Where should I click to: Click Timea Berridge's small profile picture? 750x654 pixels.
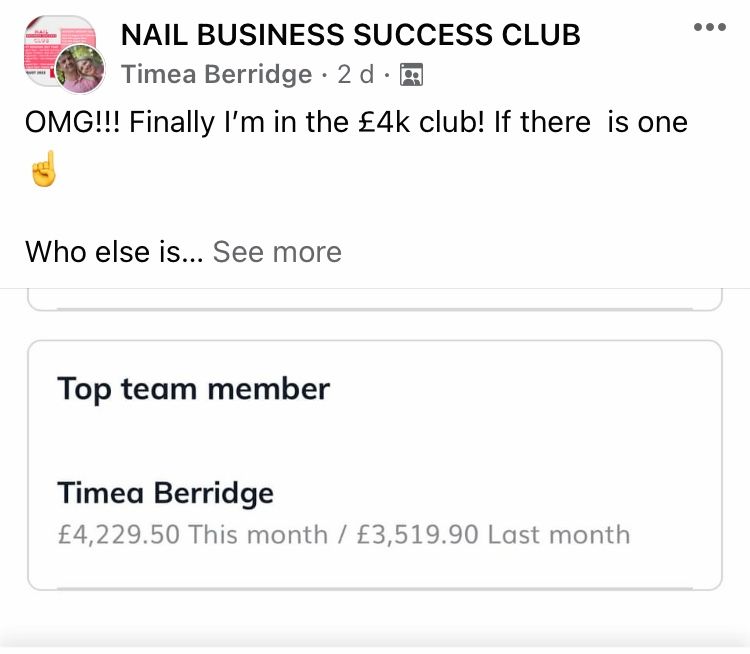pyautogui.click(x=79, y=70)
